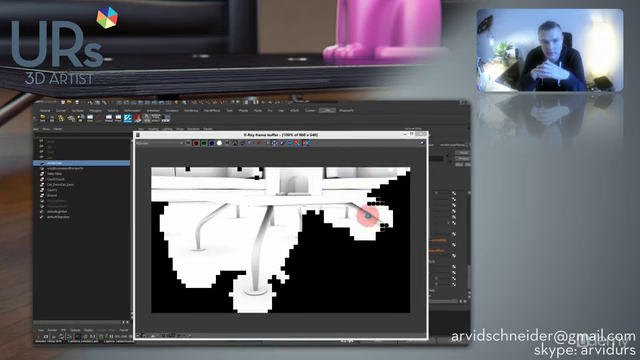The width and height of the screenshot is (640, 360).
Task: Select Table:Table node in the Outliner
Action: (x=54, y=174)
